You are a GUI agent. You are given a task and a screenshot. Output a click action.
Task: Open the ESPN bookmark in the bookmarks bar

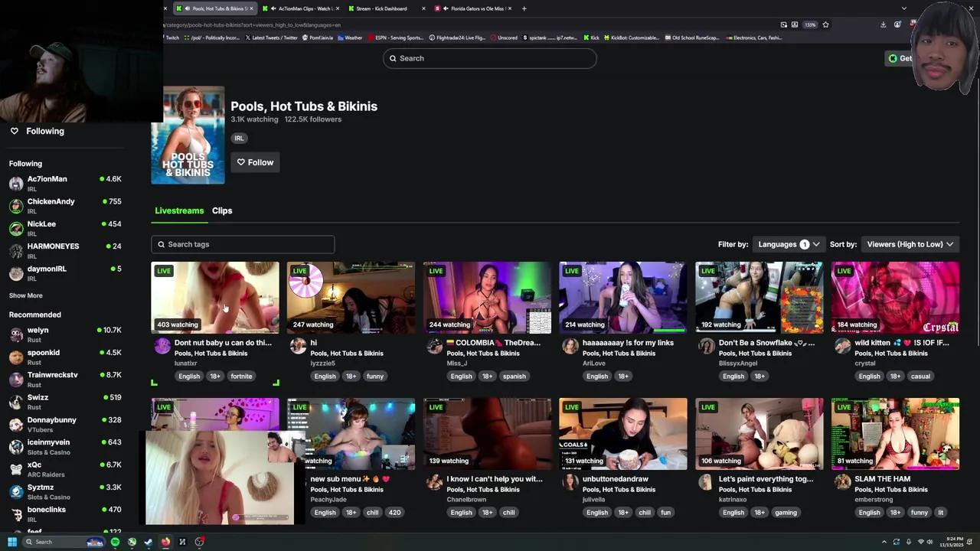coord(396,37)
